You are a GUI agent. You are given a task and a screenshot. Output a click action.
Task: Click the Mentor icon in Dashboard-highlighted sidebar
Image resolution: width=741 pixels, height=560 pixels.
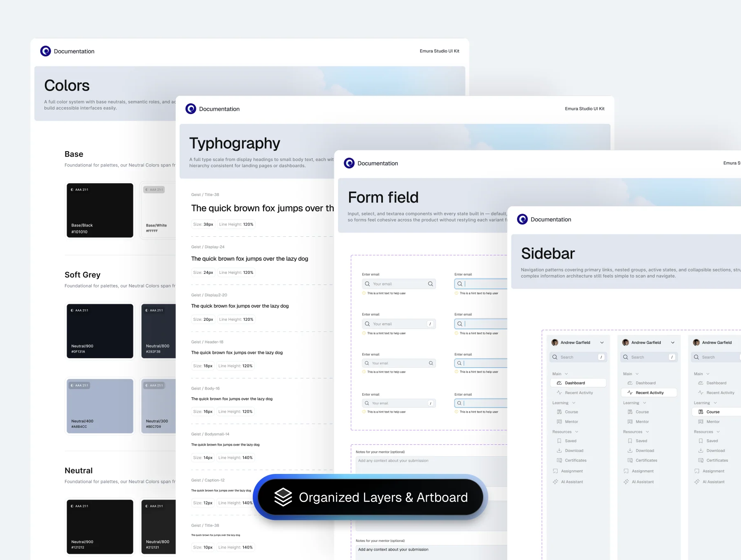click(559, 422)
